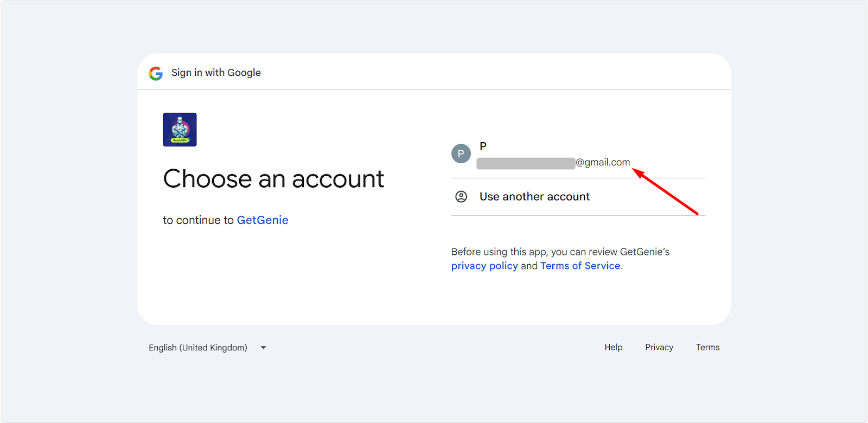Click the Choose an account heading
The image size is (868, 423).
coord(273,179)
